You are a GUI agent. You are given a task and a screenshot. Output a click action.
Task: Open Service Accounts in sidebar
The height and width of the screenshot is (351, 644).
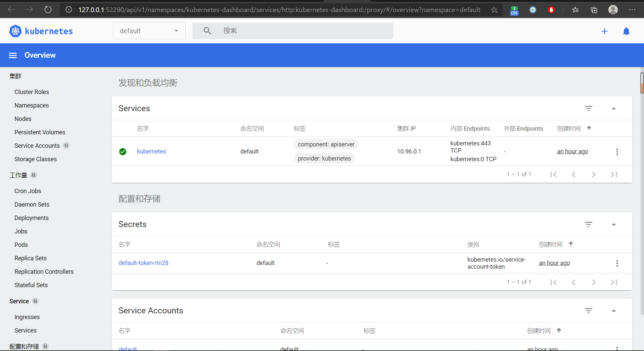click(37, 146)
